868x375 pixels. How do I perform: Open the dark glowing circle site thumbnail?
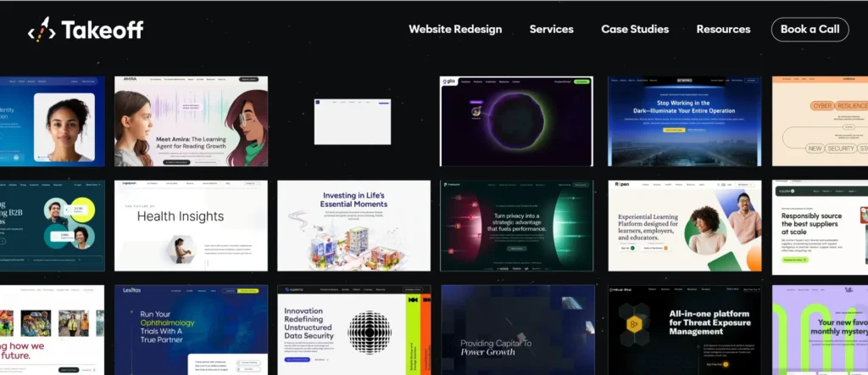pyautogui.click(x=516, y=121)
